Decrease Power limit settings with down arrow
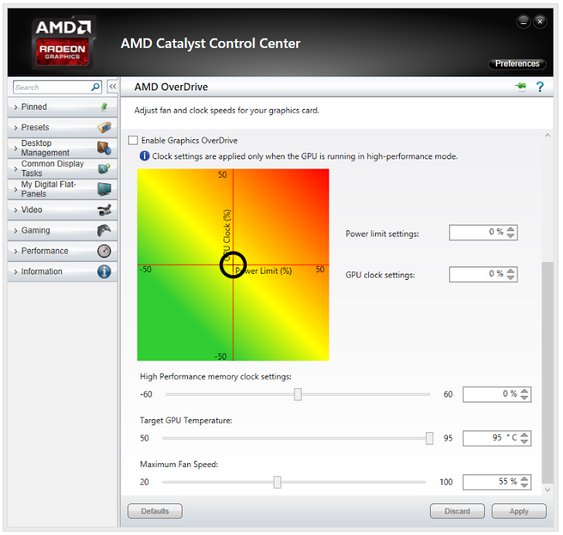 pyautogui.click(x=511, y=236)
